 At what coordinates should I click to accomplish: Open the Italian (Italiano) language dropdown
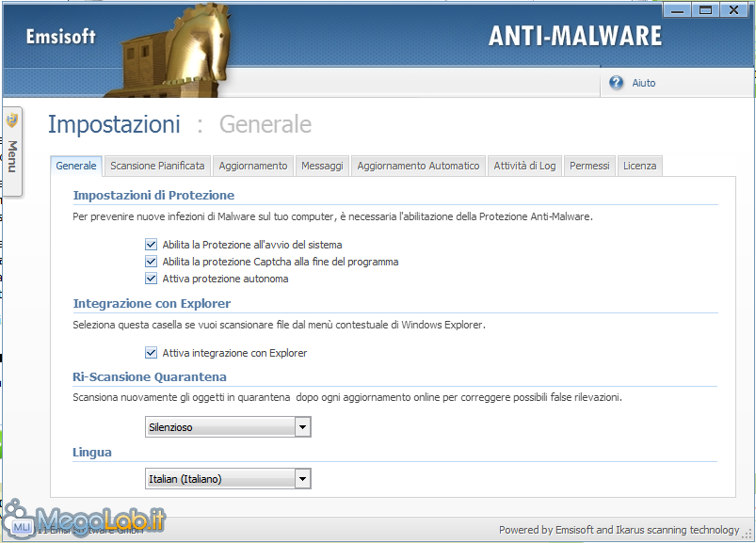pyautogui.click(x=228, y=478)
